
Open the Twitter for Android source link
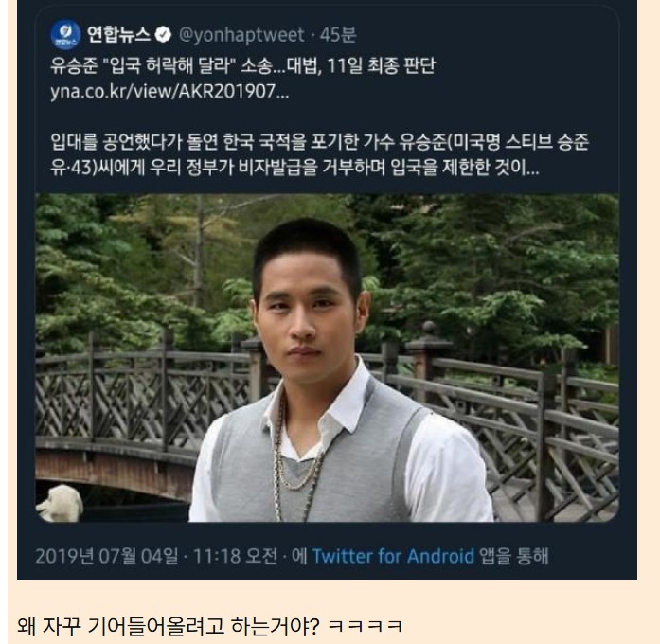pos(393,556)
